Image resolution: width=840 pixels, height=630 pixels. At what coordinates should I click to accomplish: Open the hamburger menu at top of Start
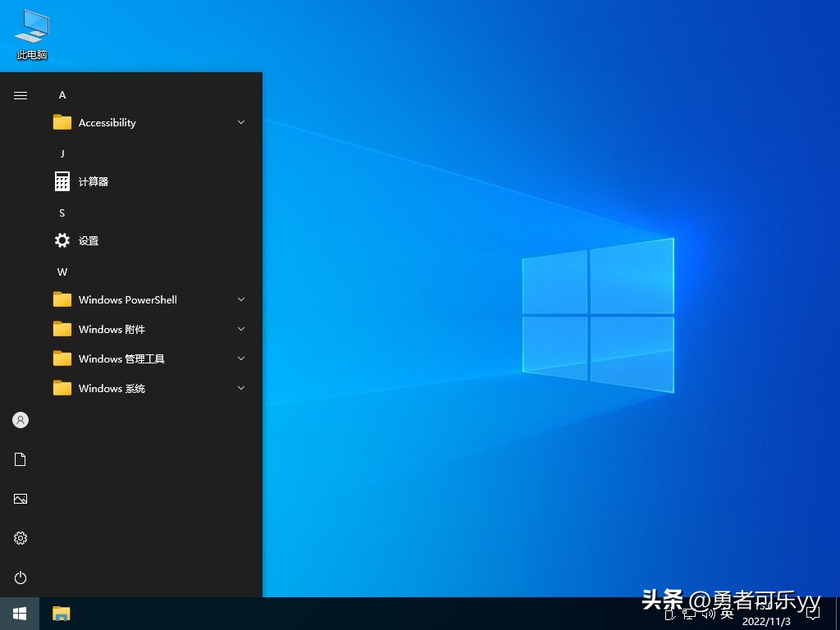point(20,95)
